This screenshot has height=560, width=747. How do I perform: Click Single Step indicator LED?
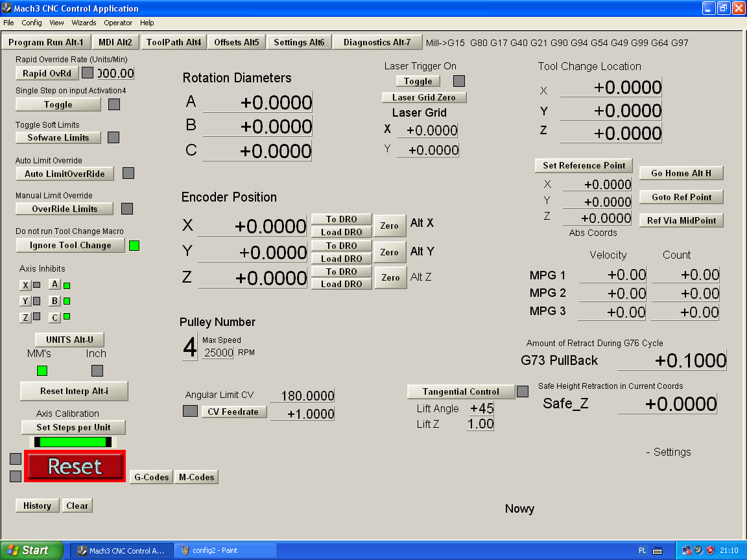pos(114,104)
